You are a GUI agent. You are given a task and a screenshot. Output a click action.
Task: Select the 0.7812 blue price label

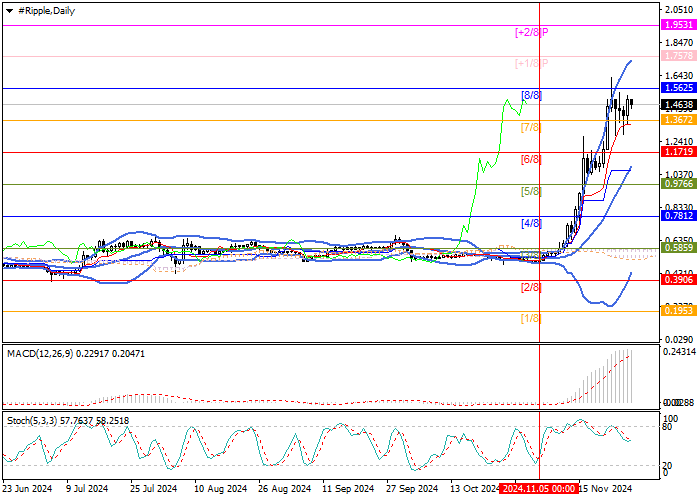coord(679,216)
